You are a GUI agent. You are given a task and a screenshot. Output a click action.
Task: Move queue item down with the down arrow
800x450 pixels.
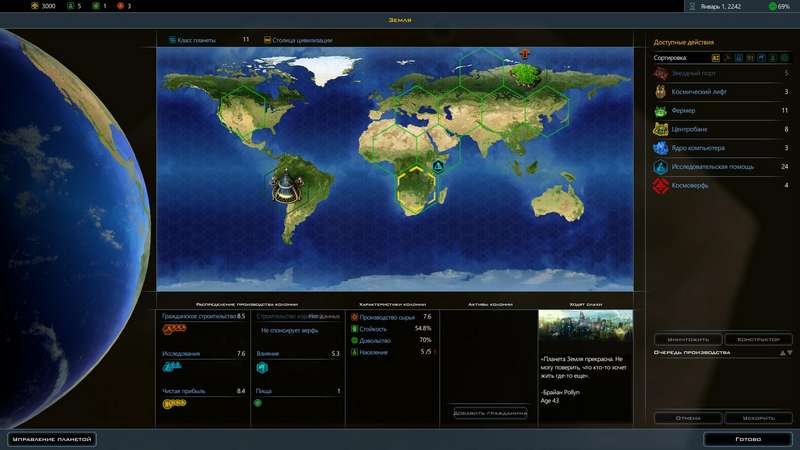pyautogui.click(x=790, y=352)
